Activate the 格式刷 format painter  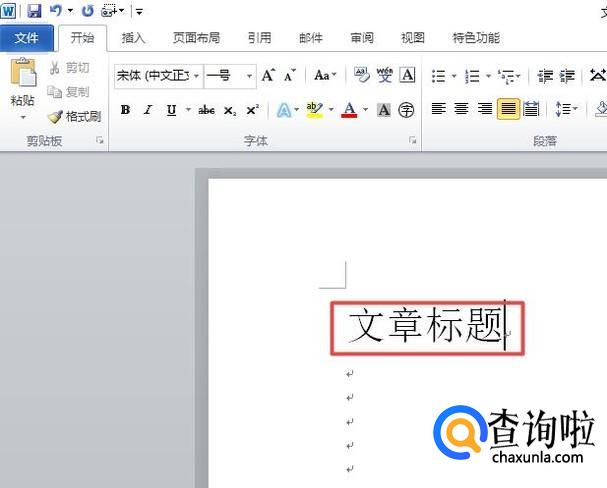[x=74, y=116]
